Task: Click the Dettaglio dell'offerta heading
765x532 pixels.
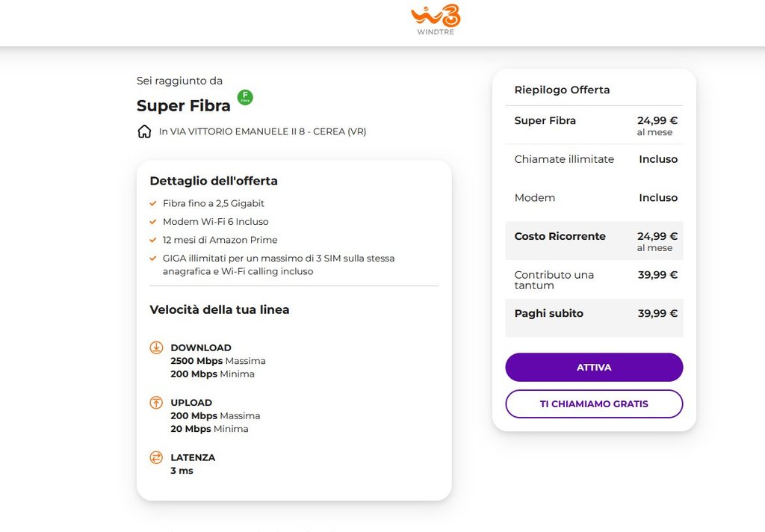Action: click(x=214, y=181)
